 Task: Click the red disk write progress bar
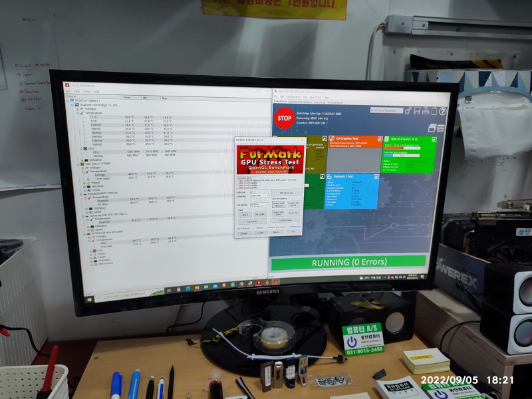[x=402, y=148]
